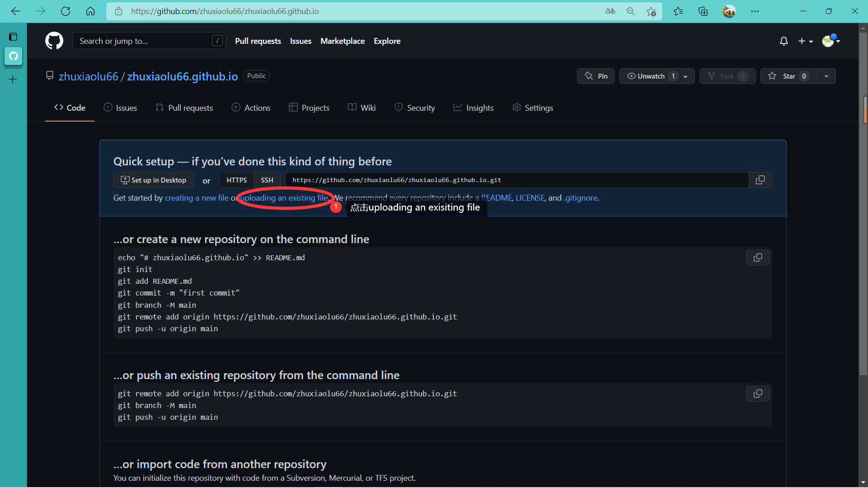
Task: Switch to the Issues repository tab
Action: [x=120, y=108]
